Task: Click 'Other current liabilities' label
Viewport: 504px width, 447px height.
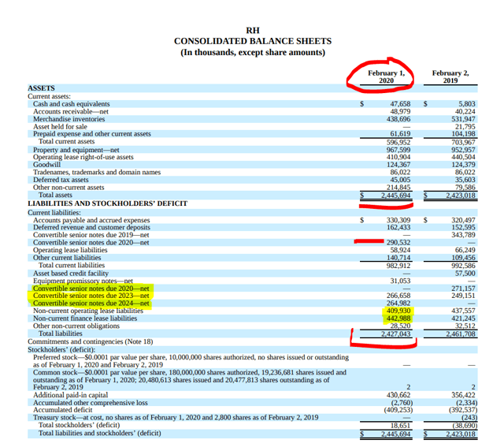Action: (x=67, y=258)
